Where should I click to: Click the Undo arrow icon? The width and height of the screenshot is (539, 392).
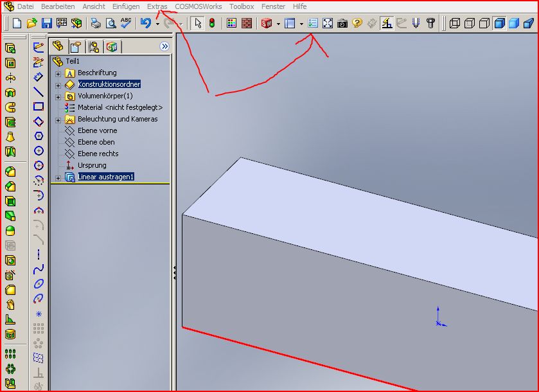click(x=146, y=24)
